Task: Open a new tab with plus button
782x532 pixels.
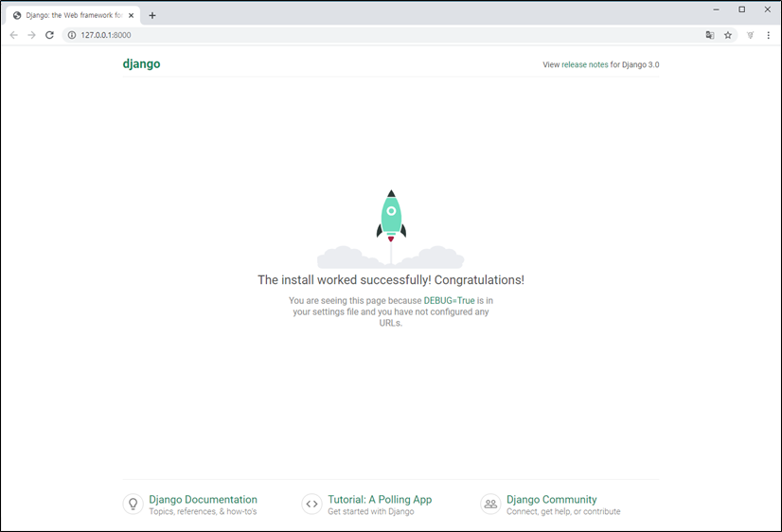Action: (152, 15)
